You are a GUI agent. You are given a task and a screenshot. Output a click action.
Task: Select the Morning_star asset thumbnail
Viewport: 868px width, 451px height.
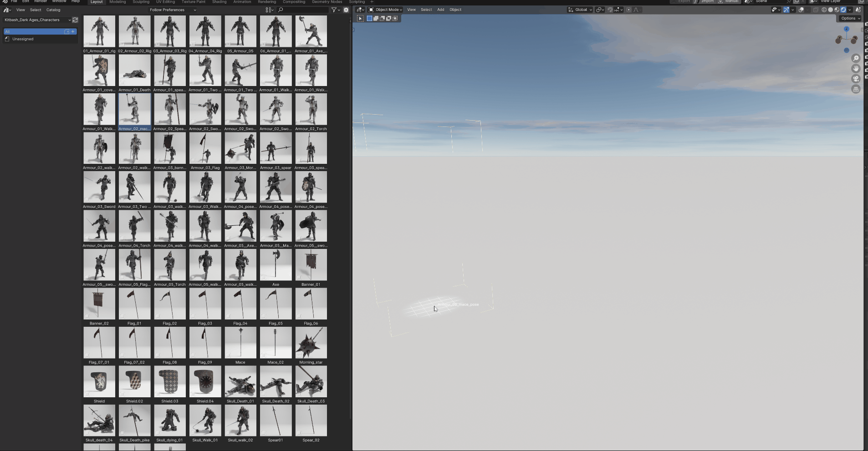pyautogui.click(x=311, y=343)
